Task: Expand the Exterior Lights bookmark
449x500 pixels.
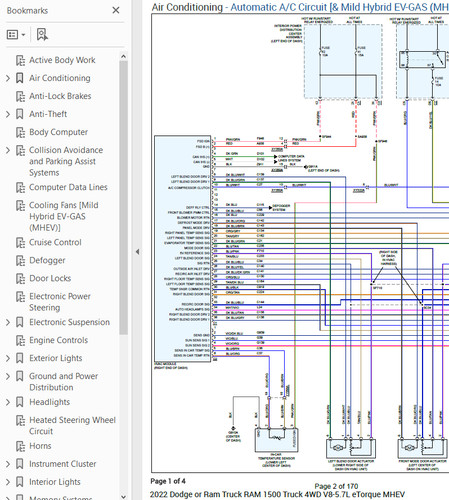Action: pos(8,358)
